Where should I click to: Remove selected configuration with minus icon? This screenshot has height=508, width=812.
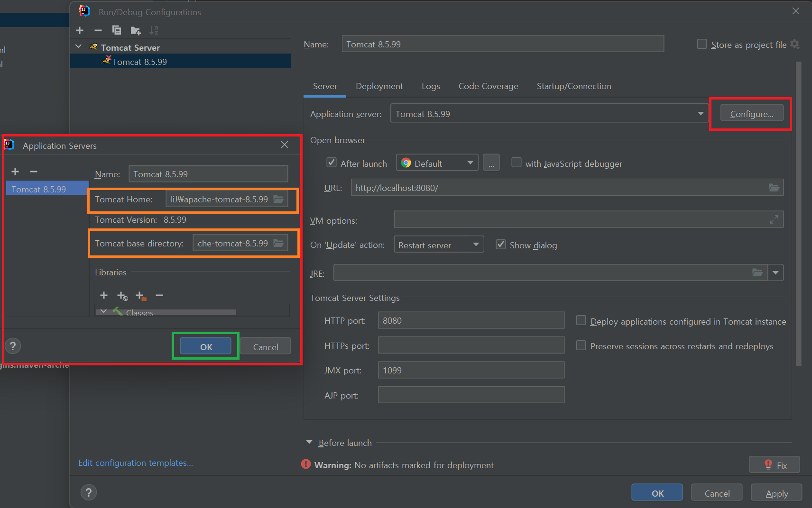tap(98, 30)
